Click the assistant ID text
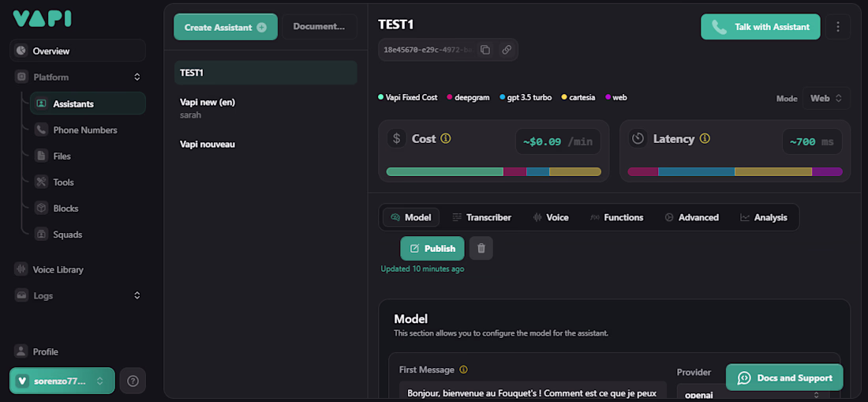This screenshot has height=402, width=868. click(x=428, y=50)
